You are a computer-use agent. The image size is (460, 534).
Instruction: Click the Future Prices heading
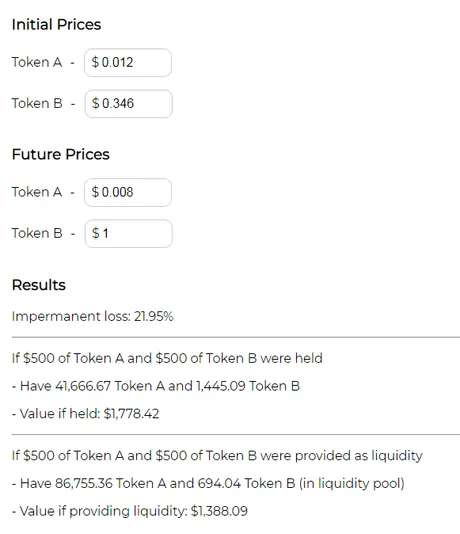(61, 154)
